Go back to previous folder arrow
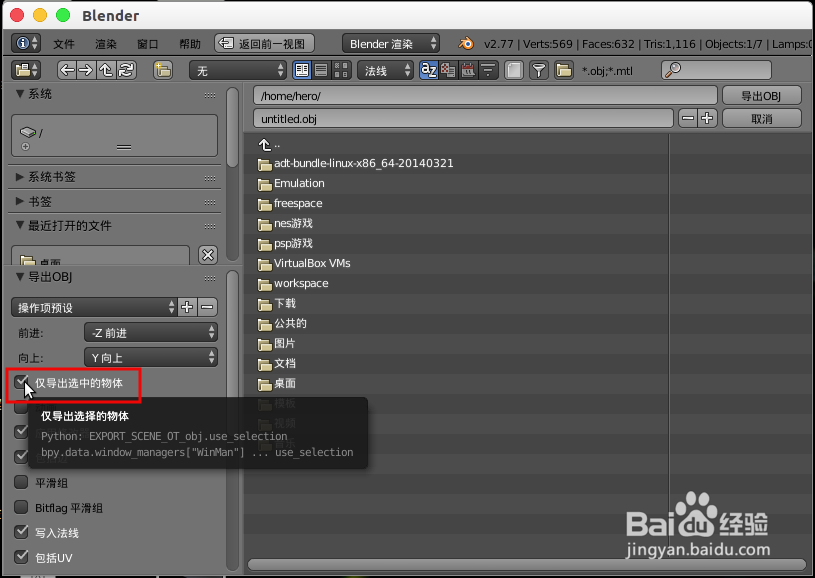The width and height of the screenshot is (815, 578). tap(67, 70)
